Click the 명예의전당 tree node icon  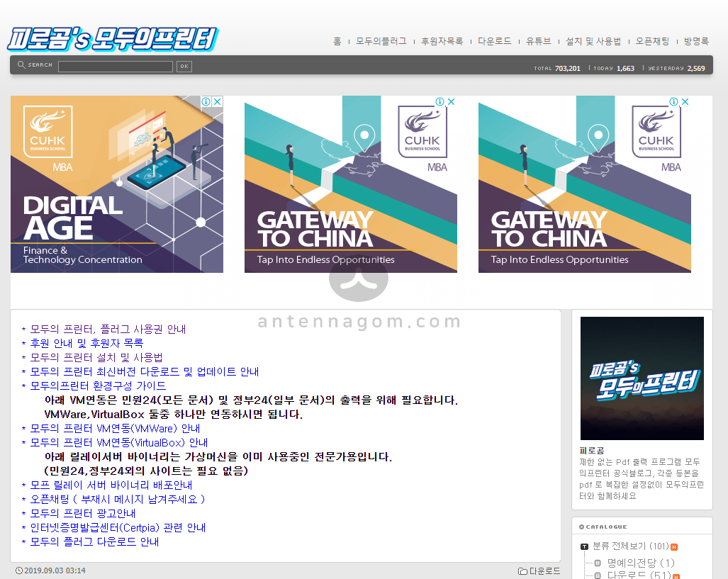pos(598,563)
